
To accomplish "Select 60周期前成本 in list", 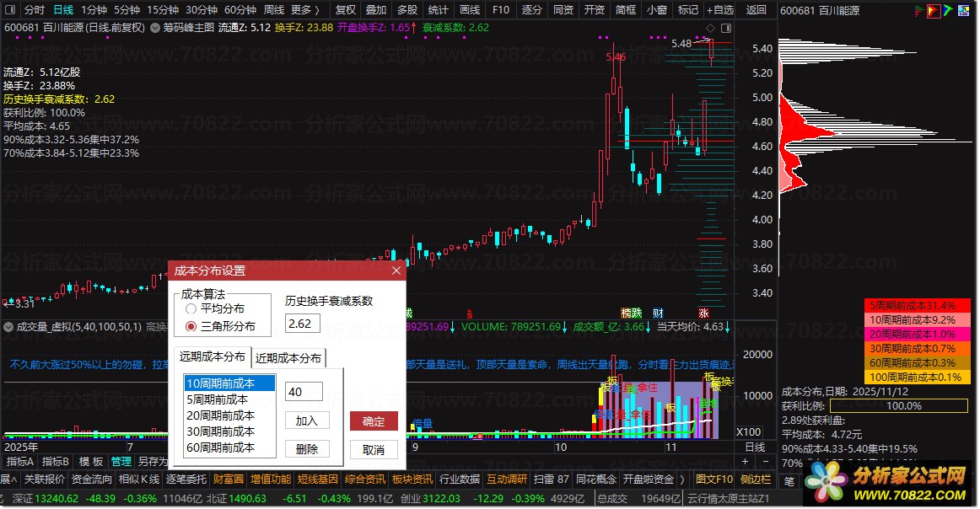I will pyautogui.click(x=229, y=447).
